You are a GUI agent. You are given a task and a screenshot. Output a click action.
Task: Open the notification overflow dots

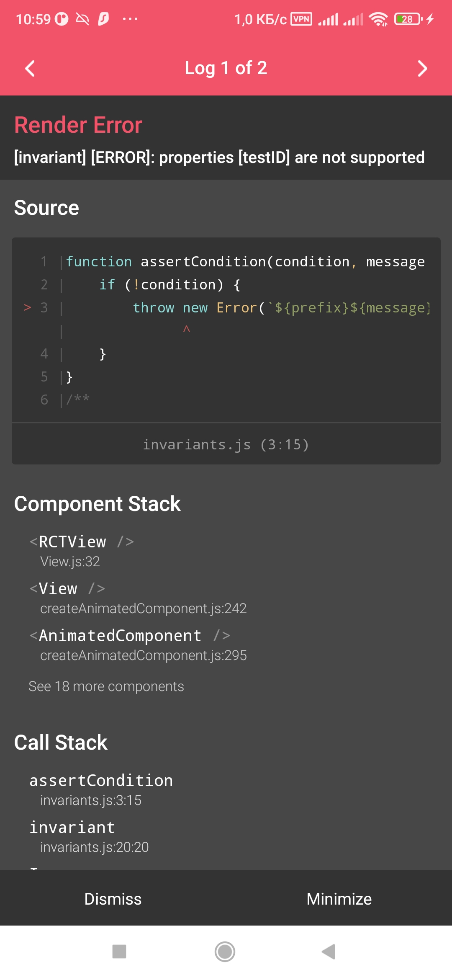point(130,19)
